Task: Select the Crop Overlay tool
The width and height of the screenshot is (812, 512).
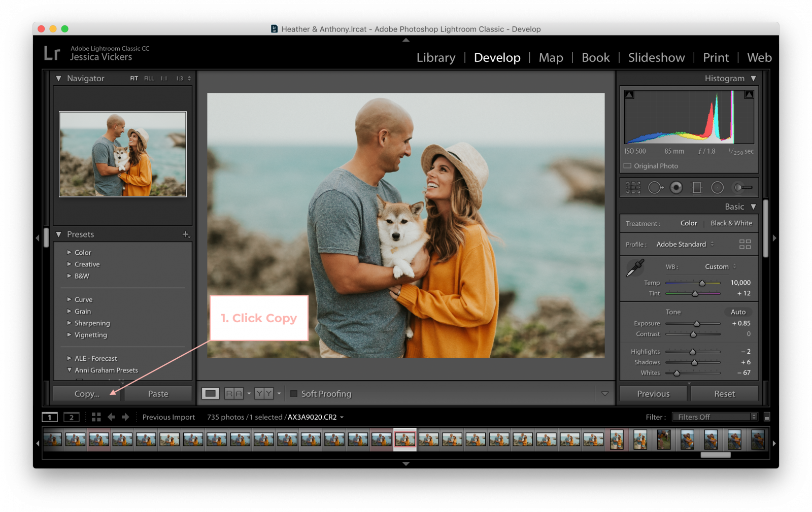Action: pos(633,187)
